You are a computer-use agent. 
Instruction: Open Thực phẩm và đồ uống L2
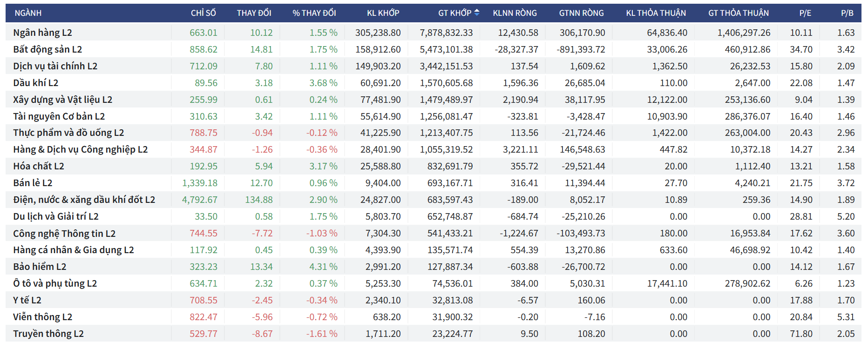coord(68,133)
